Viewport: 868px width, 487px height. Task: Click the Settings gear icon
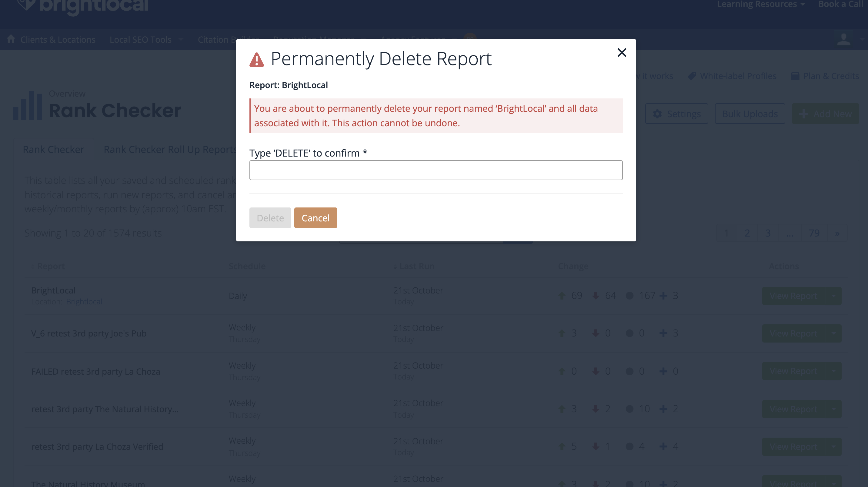[657, 114]
